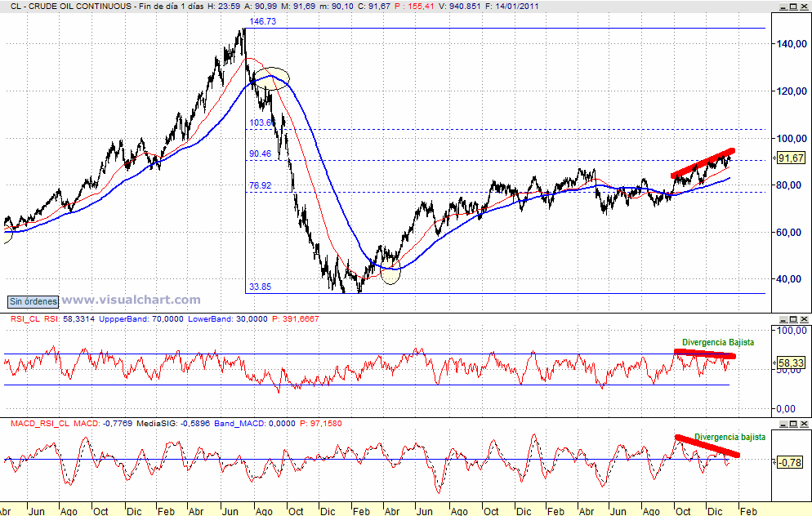Maximize the RSI_CL indicator pane

[x=794, y=319]
